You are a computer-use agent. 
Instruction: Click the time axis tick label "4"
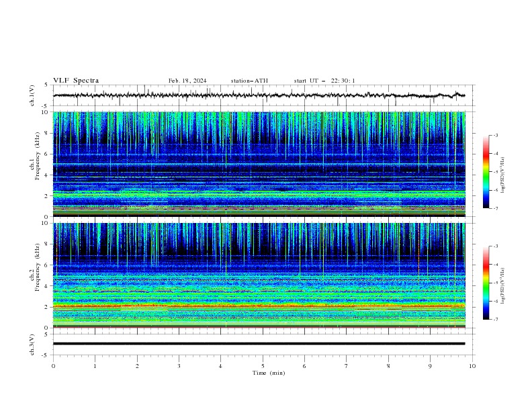[221, 366]
